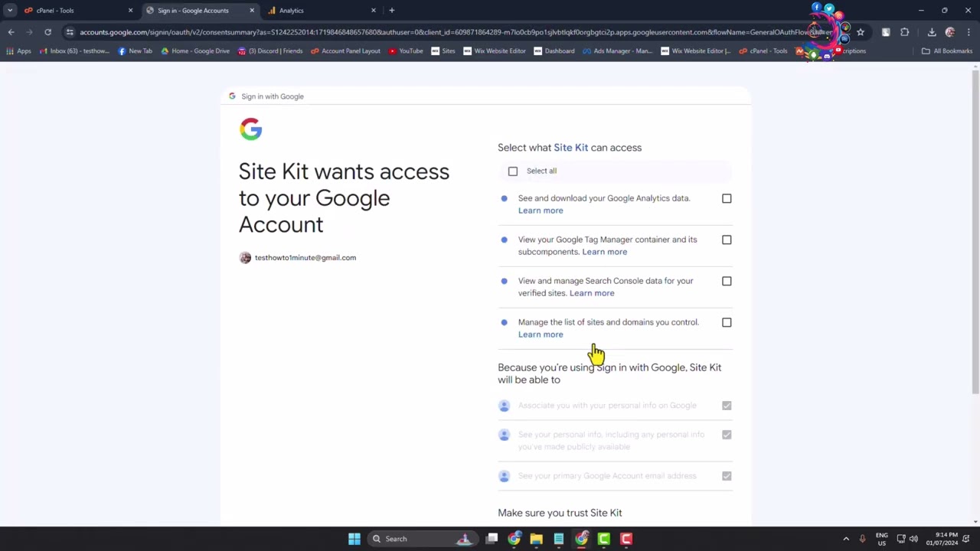This screenshot has width=980, height=551.
Task: Open the Chrome downloads icon
Action: tap(932, 32)
